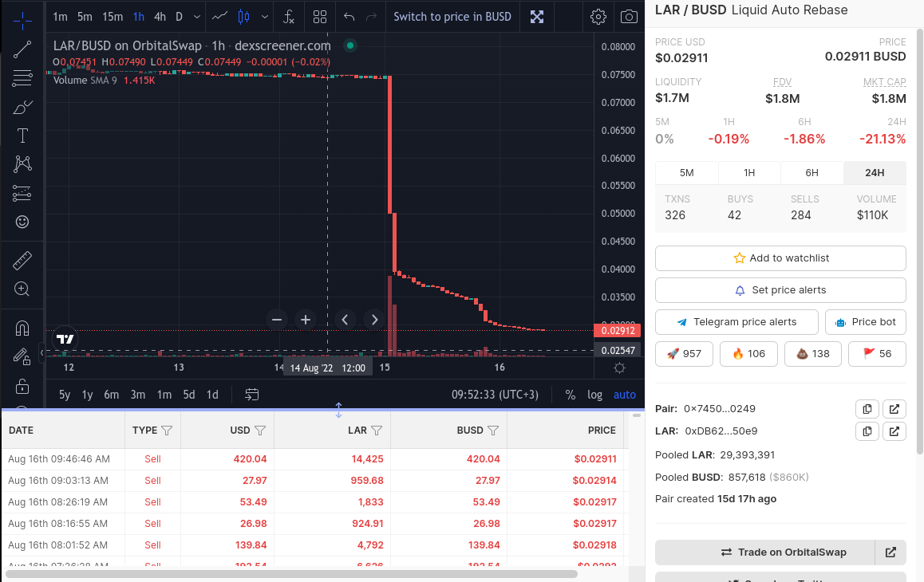This screenshot has width=924, height=582.
Task: Set the date range to 5y
Action: (65, 395)
